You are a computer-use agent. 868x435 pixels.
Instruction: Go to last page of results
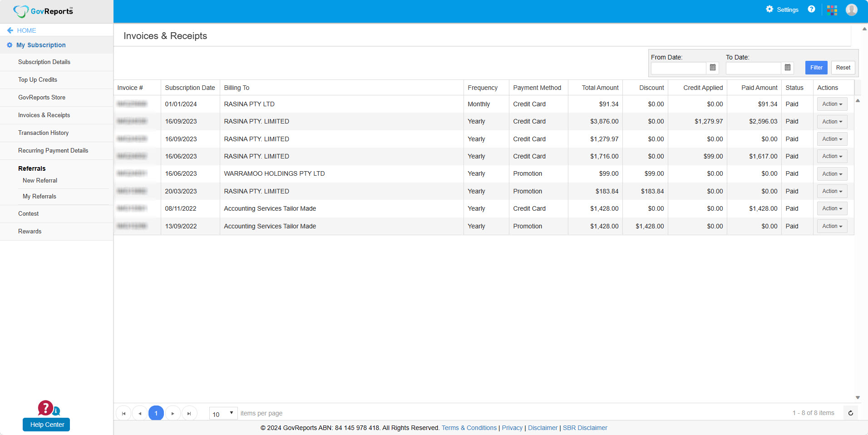[189, 413]
